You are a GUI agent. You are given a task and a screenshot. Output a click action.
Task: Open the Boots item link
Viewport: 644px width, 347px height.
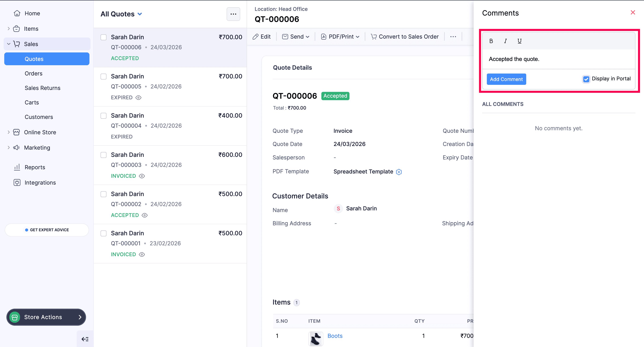(x=335, y=336)
